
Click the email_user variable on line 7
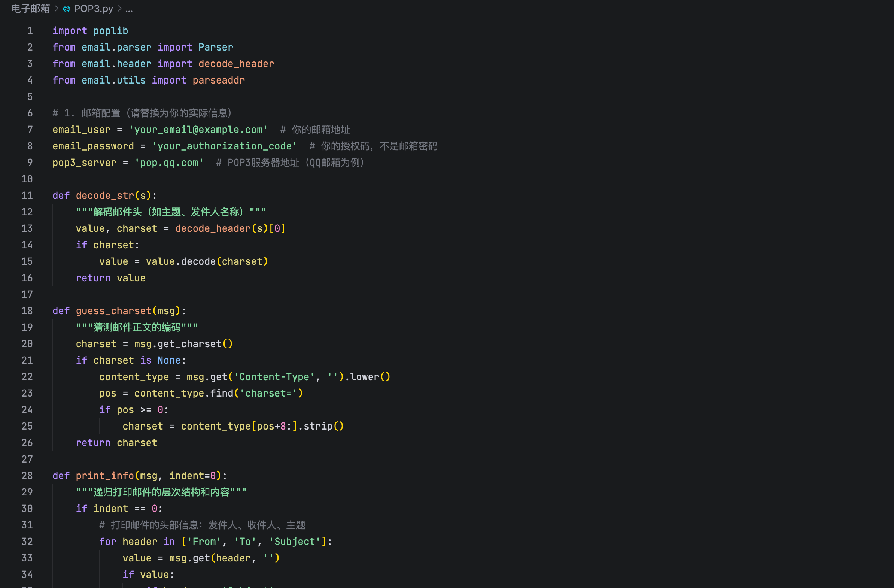81,129
